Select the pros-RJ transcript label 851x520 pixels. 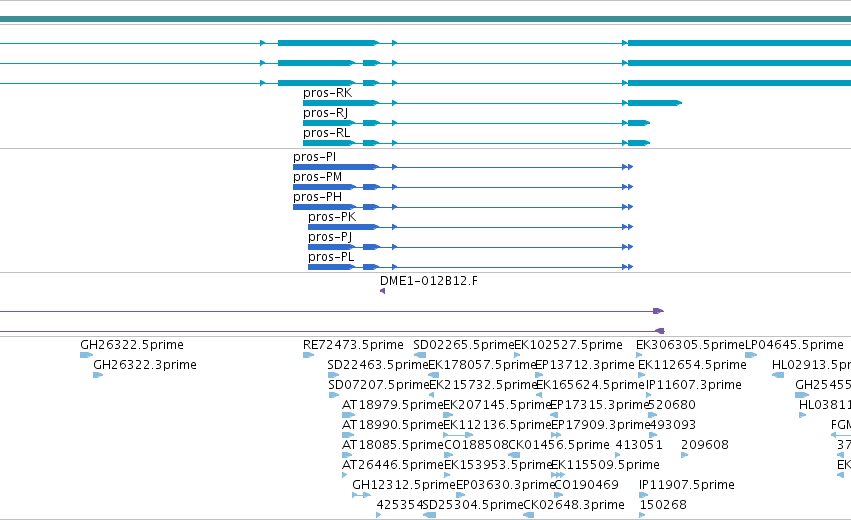pyautogui.click(x=325, y=113)
